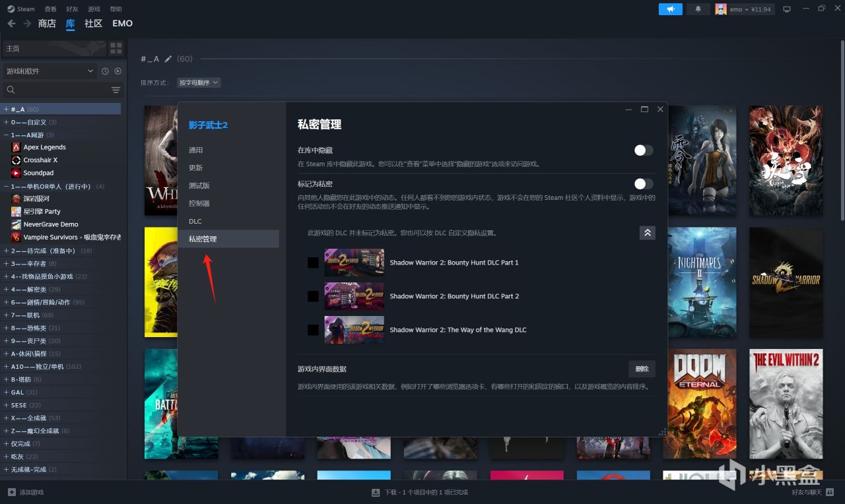Go forward with the right arrow
The image size is (845, 504).
pos(27,24)
